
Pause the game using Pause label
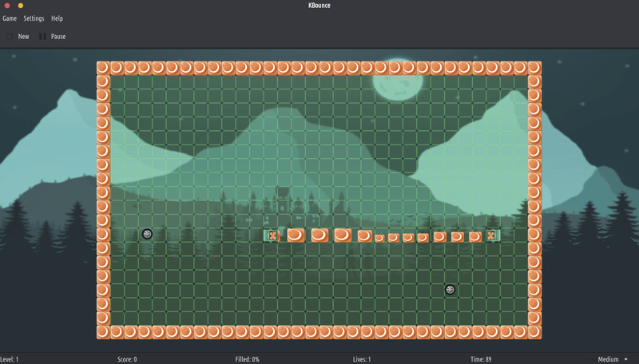58,36
